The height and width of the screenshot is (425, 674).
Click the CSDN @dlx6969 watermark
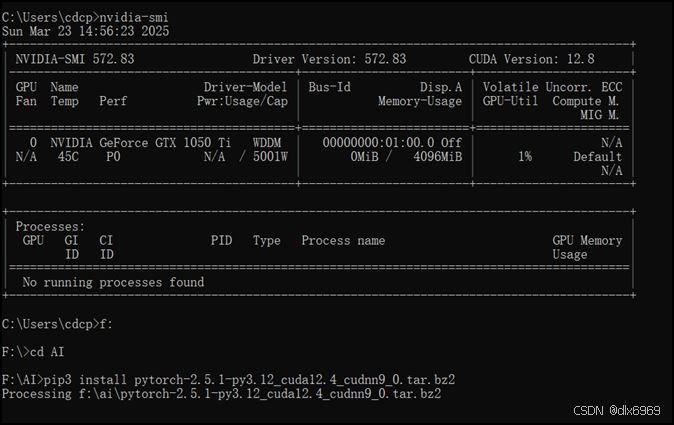pyautogui.click(x=617, y=410)
